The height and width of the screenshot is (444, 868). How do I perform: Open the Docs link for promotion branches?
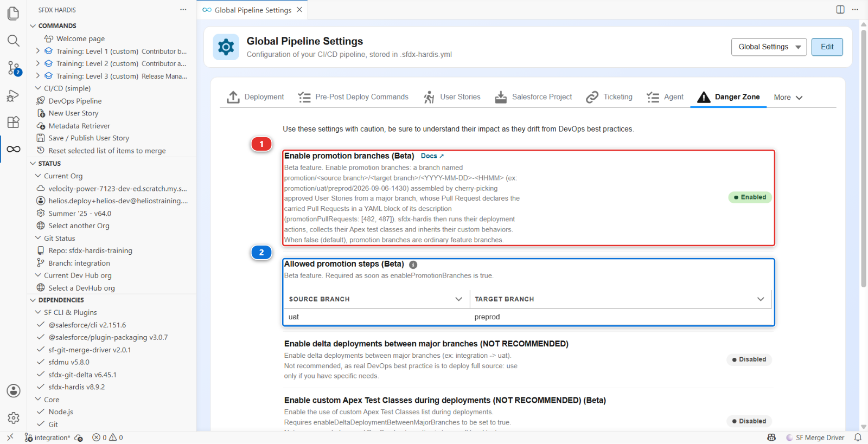point(432,156)
